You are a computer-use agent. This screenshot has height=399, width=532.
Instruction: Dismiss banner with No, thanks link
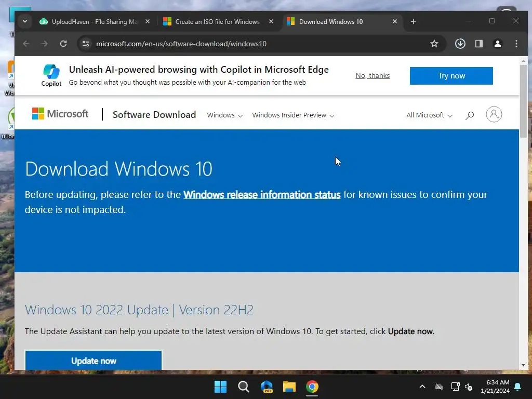tap(373, 76)
